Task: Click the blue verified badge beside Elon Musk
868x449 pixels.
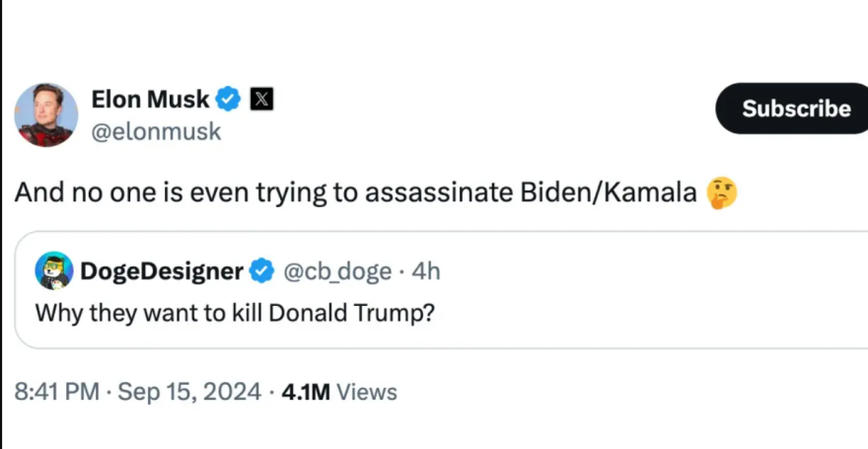Action: point(229,99)
